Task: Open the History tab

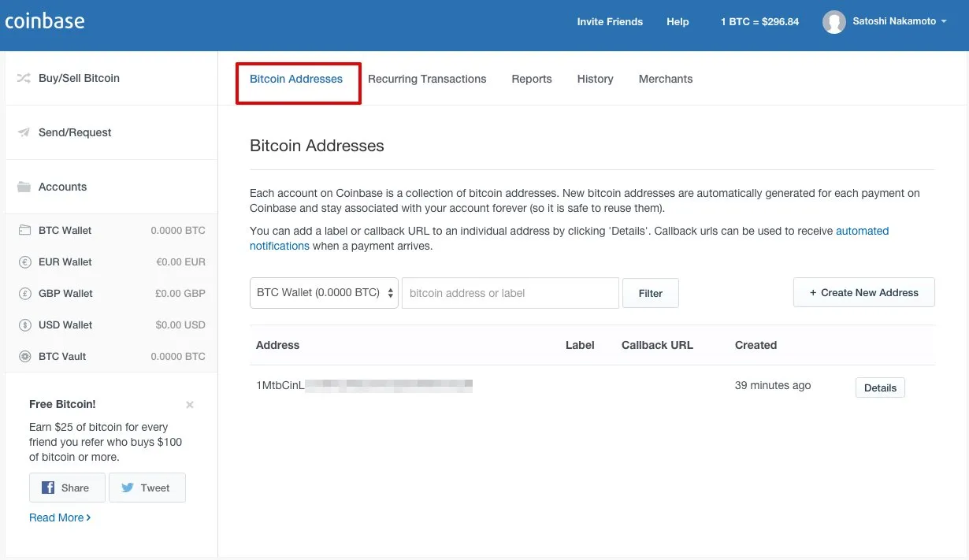Action: point(595,79)
